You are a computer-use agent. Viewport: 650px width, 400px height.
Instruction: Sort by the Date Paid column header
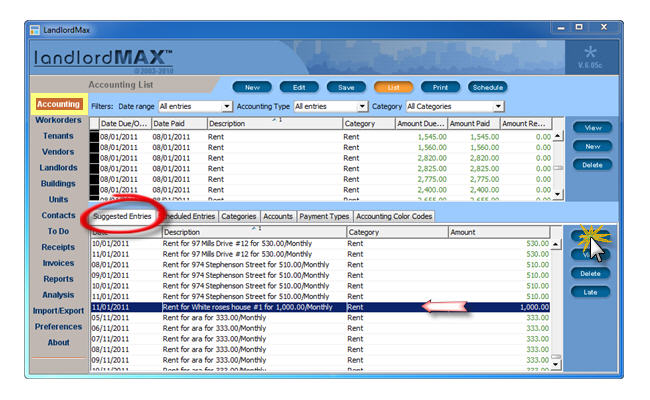tap(179, 124)
